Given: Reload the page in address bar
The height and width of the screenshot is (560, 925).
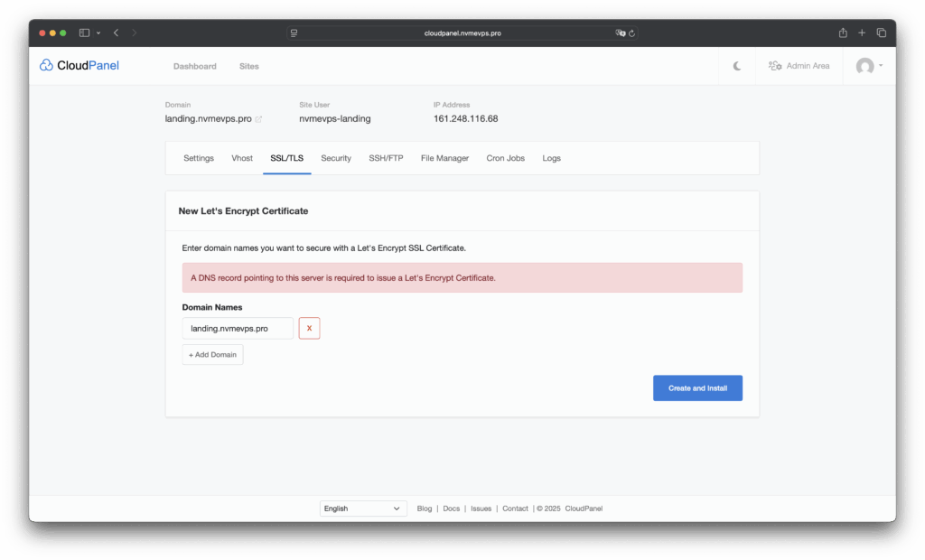Looking at the screenshot, I should [x=631, y=33].
